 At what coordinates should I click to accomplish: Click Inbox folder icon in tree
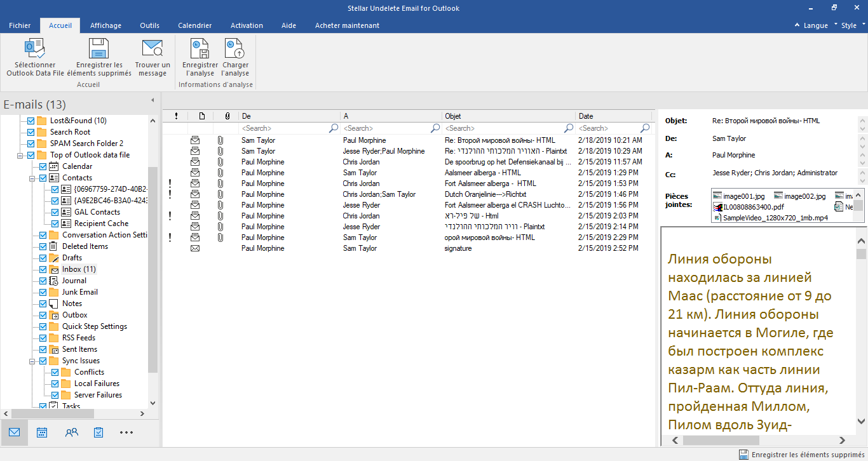tap(54, 269)
